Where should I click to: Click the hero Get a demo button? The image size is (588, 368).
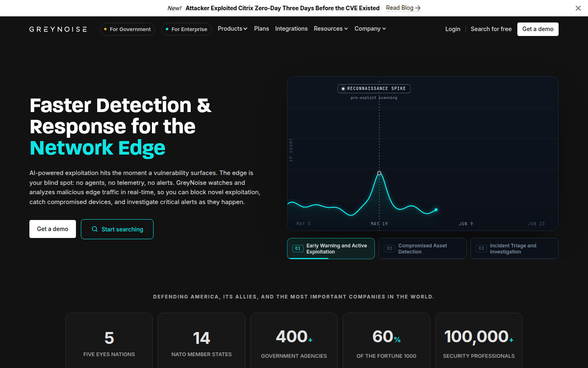[53, 229]
